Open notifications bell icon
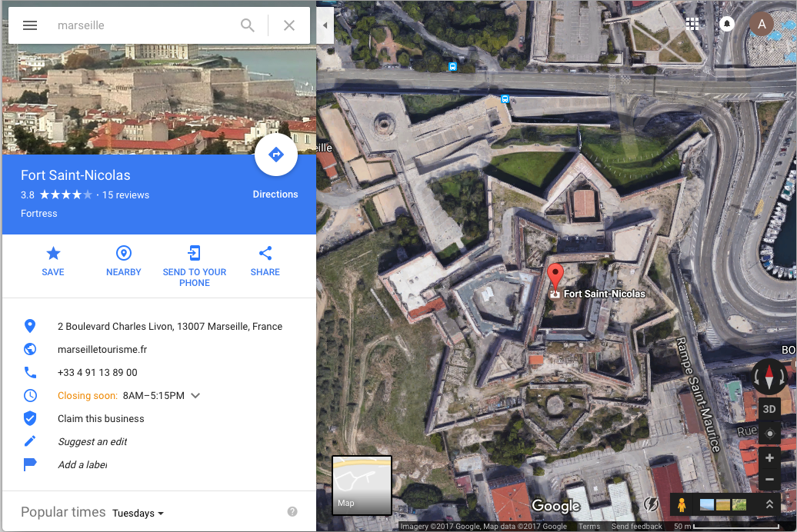The width and height of the screenshot is (797, 532). tap(727, 24)
